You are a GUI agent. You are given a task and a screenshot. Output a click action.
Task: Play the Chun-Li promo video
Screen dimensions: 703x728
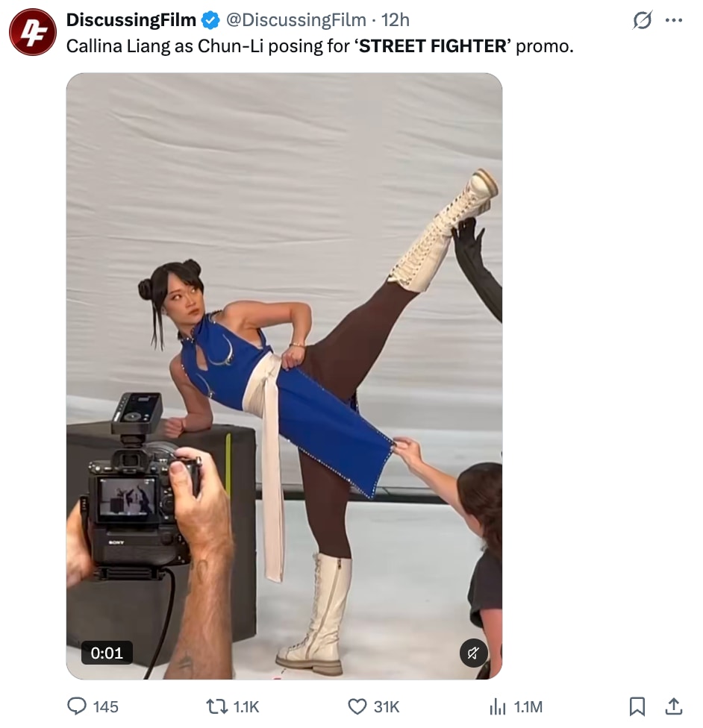(284, 376)
